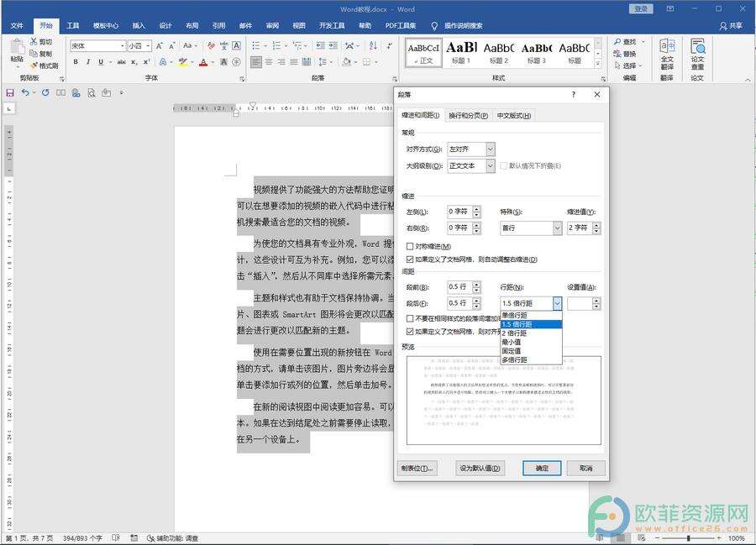Apply superscript formatting
Image resolution: width=756 pixels, height=545 pixels.
pyautogui.click(x=146, y=61)
